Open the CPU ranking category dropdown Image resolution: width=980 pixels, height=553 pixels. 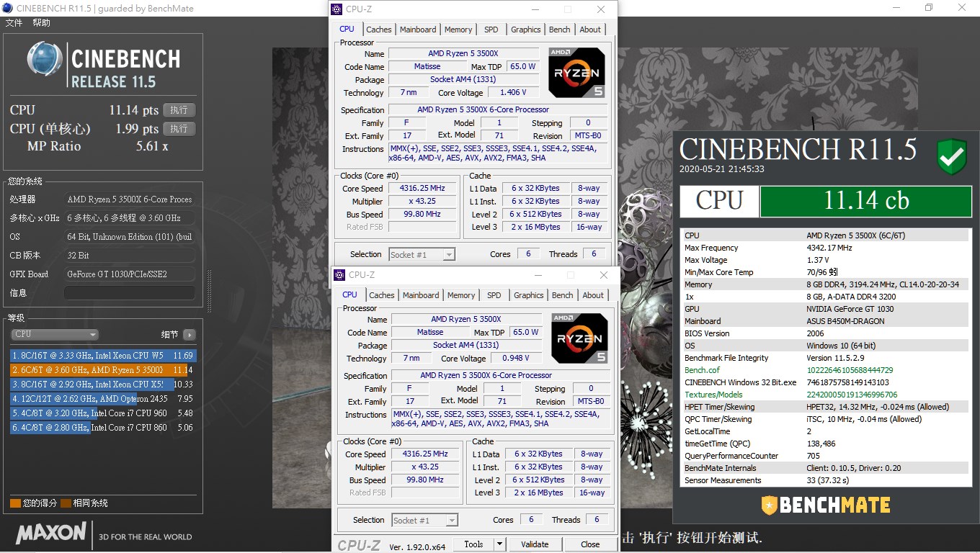pyautogui.click(x=55, y=334)
